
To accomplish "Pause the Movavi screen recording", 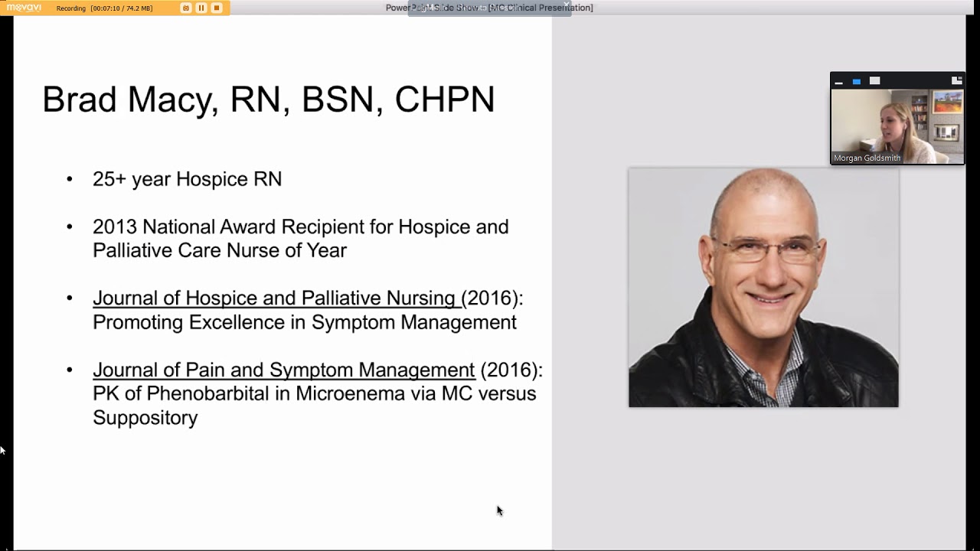I will coord(201,8).
